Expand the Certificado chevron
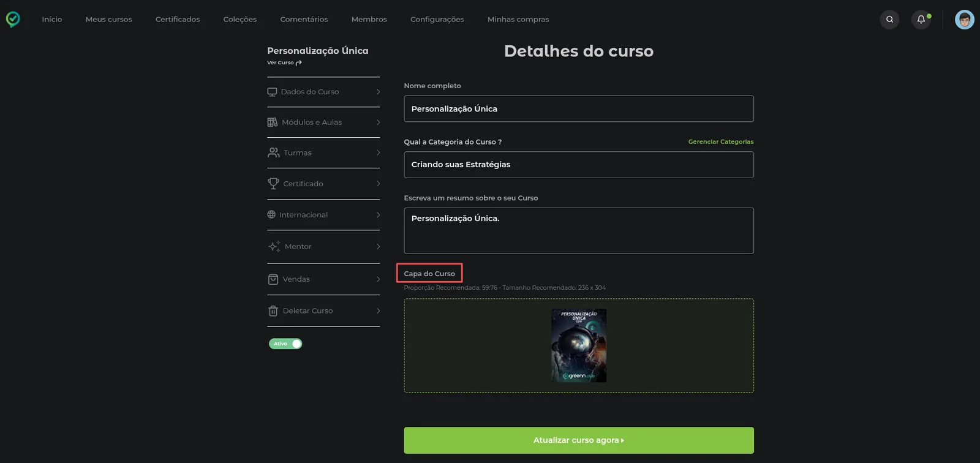The width and height of the screenshot is (980, 463). 379,184
